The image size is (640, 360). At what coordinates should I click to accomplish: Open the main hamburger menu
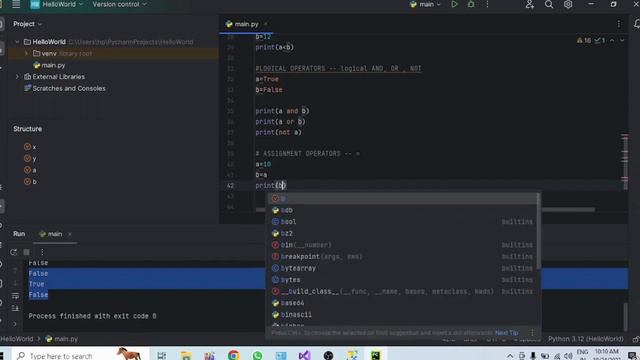[x=16, y=4]
